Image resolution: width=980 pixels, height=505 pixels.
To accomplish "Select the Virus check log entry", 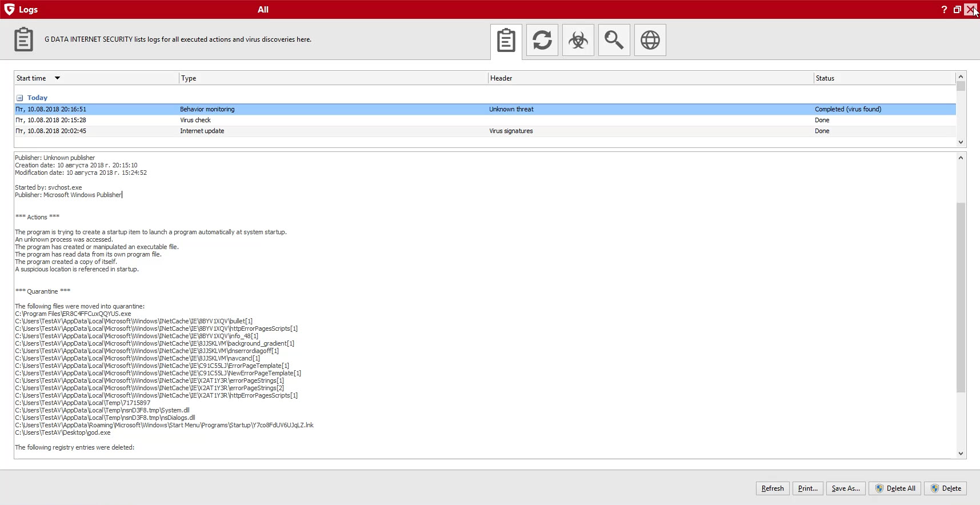I will coord(485,120).
